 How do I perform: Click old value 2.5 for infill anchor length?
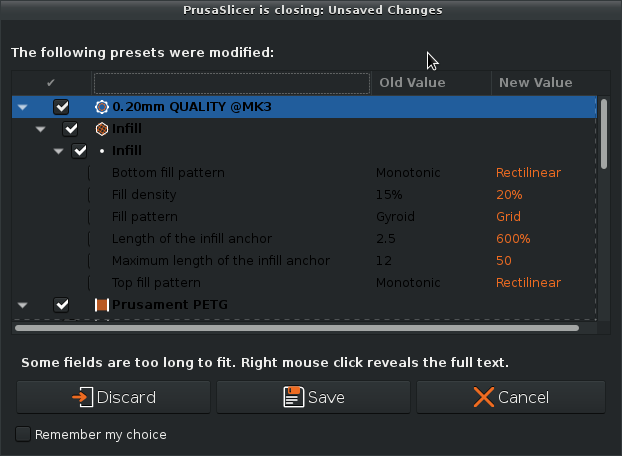(x=386, y=239)
